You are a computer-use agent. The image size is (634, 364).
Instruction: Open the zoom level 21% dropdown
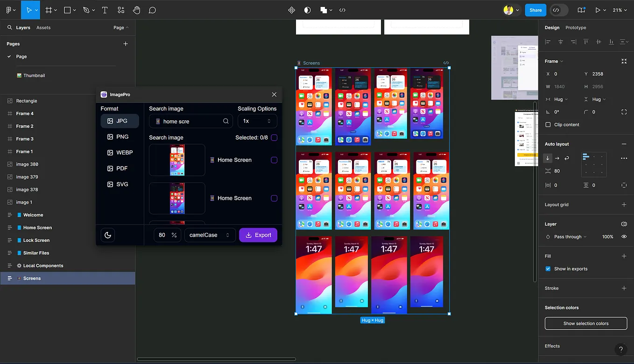click(619, 10)
